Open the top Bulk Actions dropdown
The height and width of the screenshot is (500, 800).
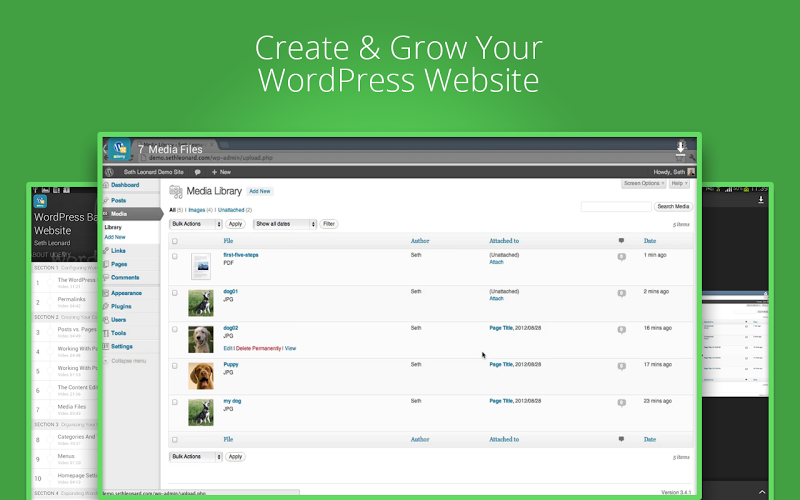(196, 224)
